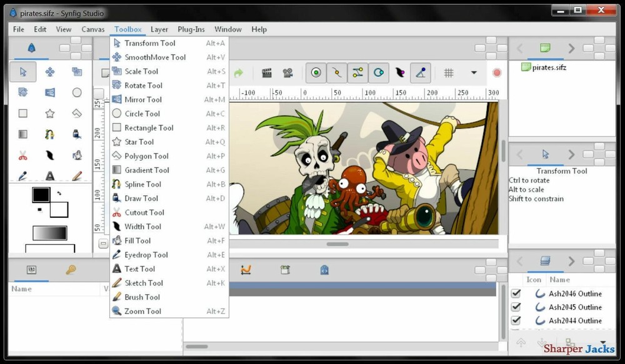The width and height of the screenshot is (625, 364).
Task: Select the Circle tool icon in toolbox panel
Action: [x=77, y=92]
